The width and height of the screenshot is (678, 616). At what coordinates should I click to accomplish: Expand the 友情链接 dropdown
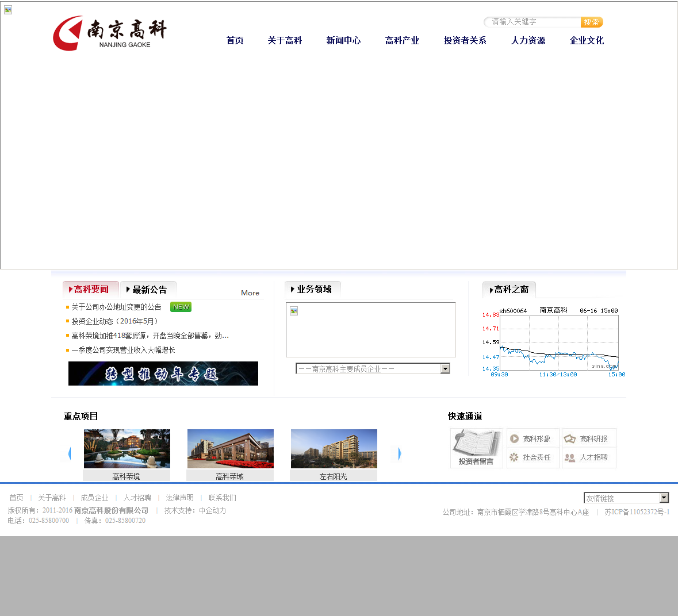pos(626,498)
